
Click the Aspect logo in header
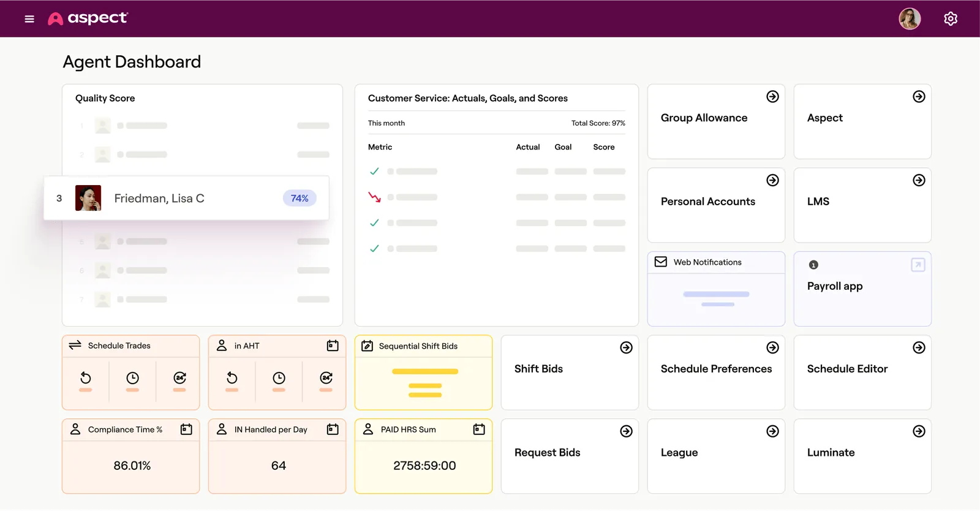coord(88,18)
